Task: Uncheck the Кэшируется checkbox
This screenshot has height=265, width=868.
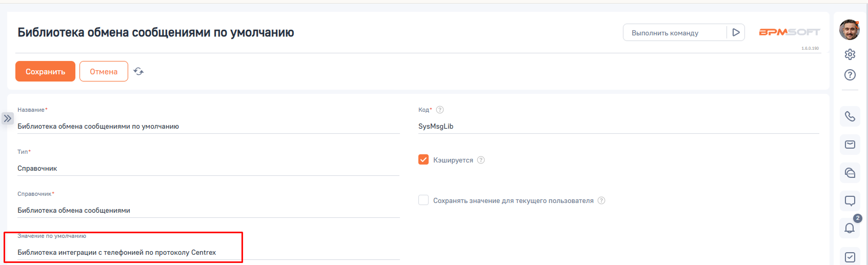Action: [x=423, y=160]
